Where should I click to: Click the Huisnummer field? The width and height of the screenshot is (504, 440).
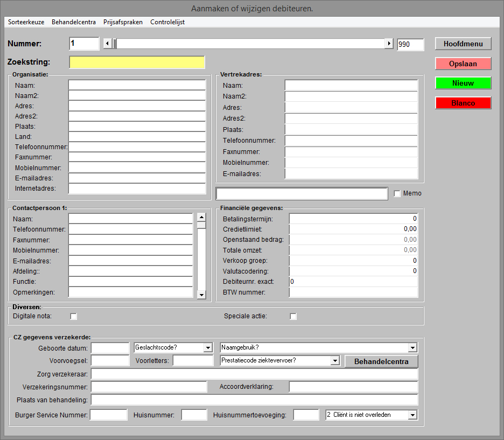click(x=194, y=415)
